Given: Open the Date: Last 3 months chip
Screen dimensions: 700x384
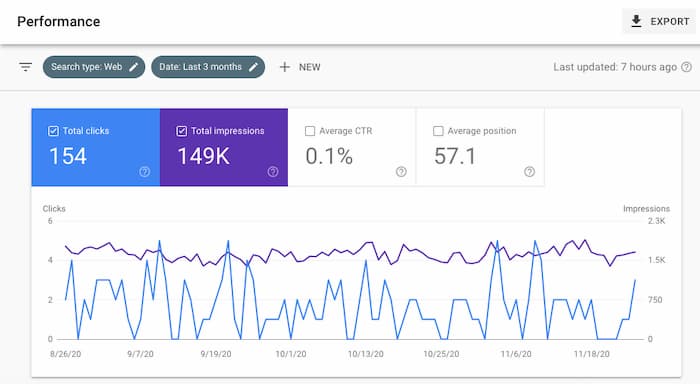Looking at the screenshot, I should point(208,67).
